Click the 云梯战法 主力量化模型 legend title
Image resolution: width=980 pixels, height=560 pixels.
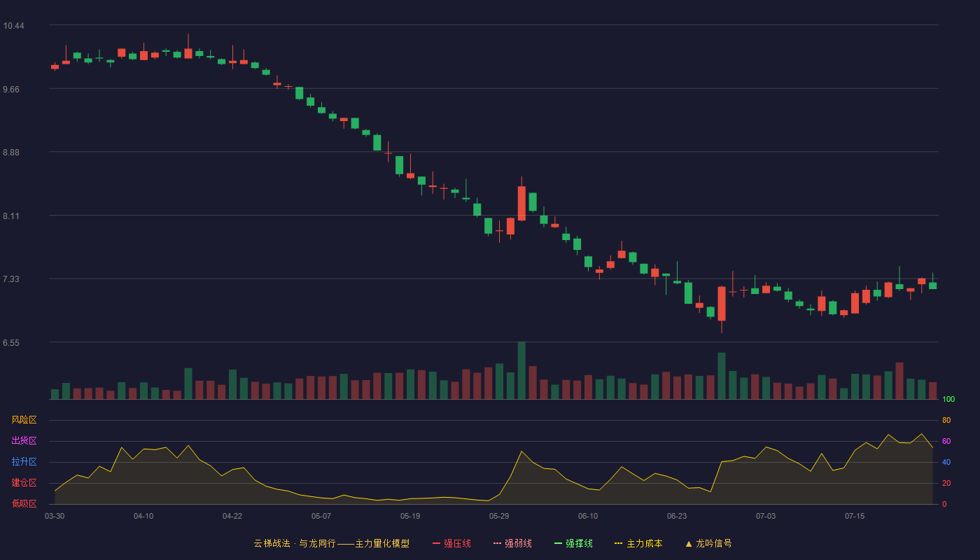332,543
